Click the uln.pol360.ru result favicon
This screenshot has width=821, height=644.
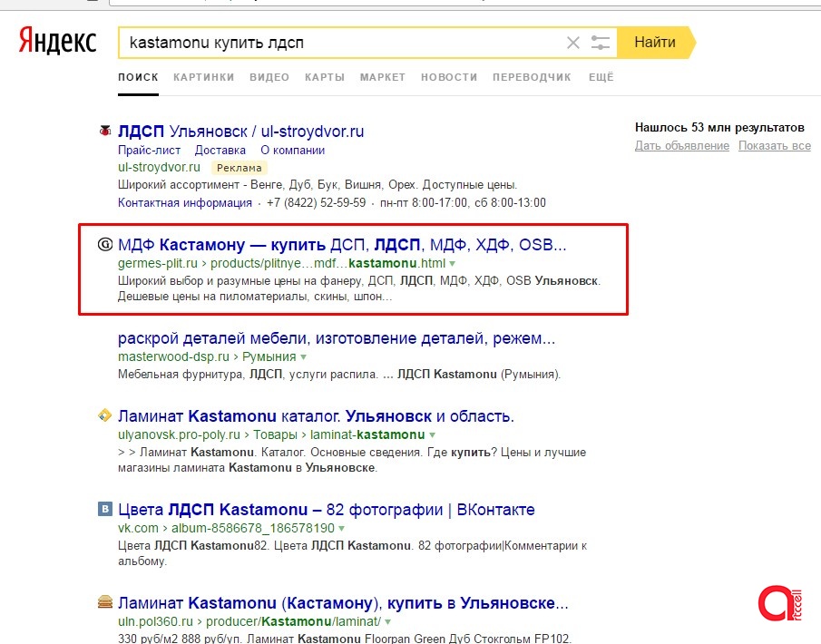(x=105, y=602)
